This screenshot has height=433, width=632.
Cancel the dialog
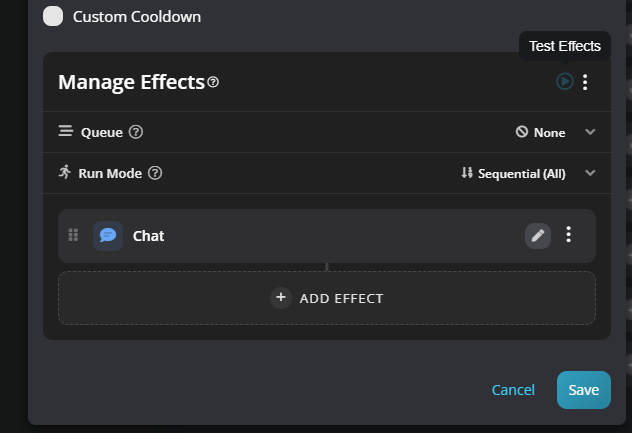pos(513,390)
